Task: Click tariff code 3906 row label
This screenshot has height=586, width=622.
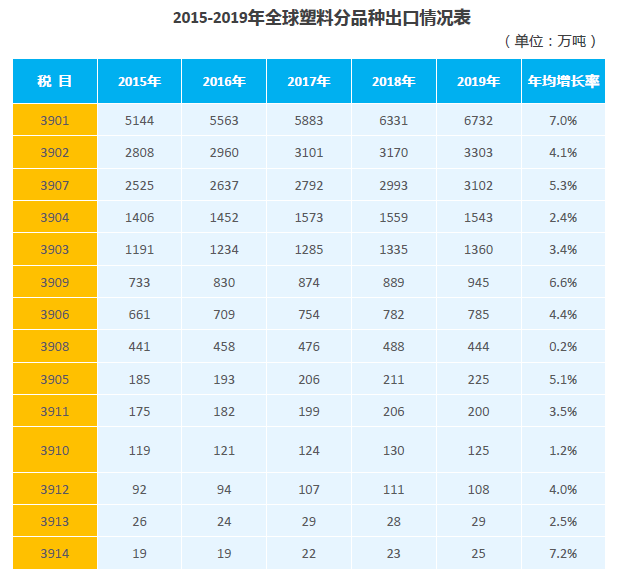Action: (x=55, y=314)
